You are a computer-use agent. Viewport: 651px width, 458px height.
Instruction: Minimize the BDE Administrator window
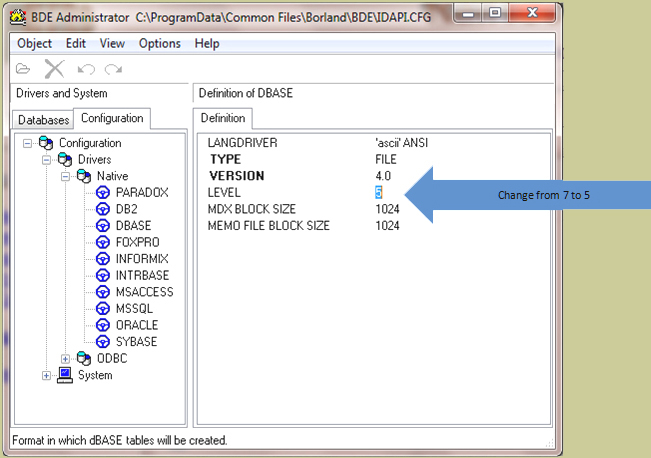click(x=468, y=13)
